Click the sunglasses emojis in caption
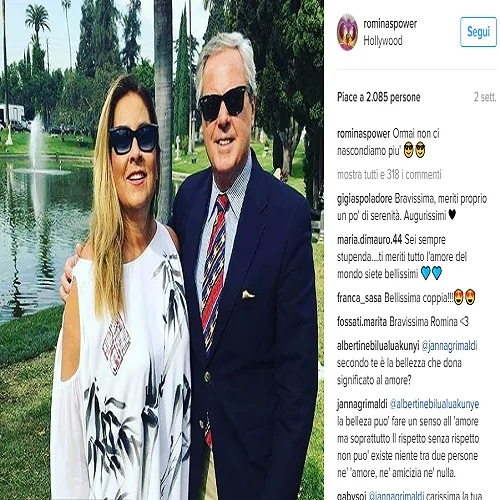Screen dimensions: 500x500 414,150
